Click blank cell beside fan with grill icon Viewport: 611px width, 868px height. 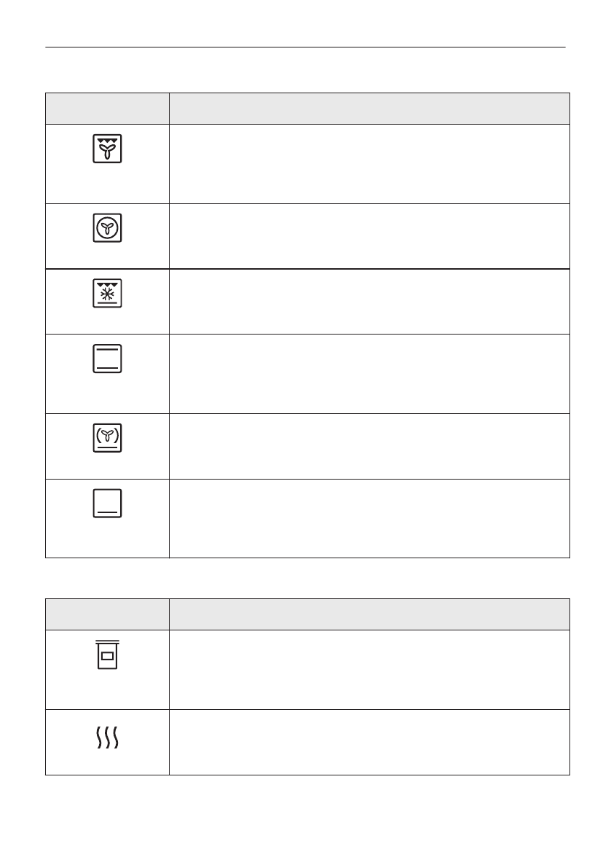tap(369, 164)
